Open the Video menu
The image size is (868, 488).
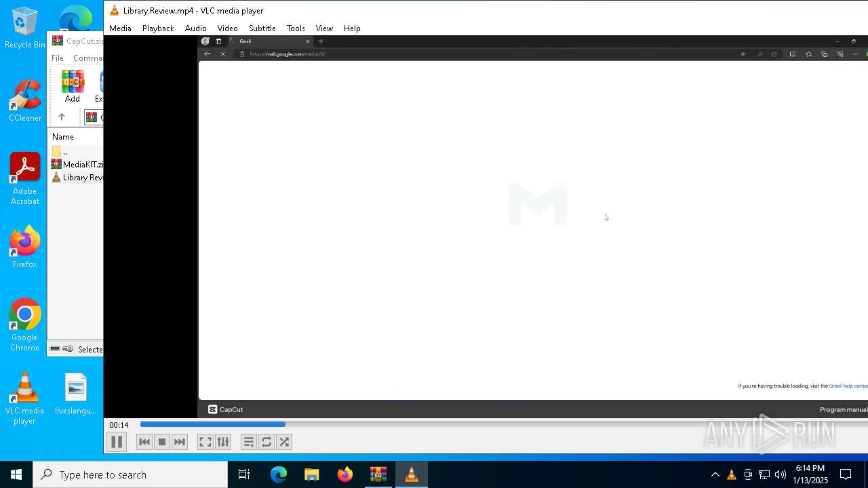click(x=227, y=28)
